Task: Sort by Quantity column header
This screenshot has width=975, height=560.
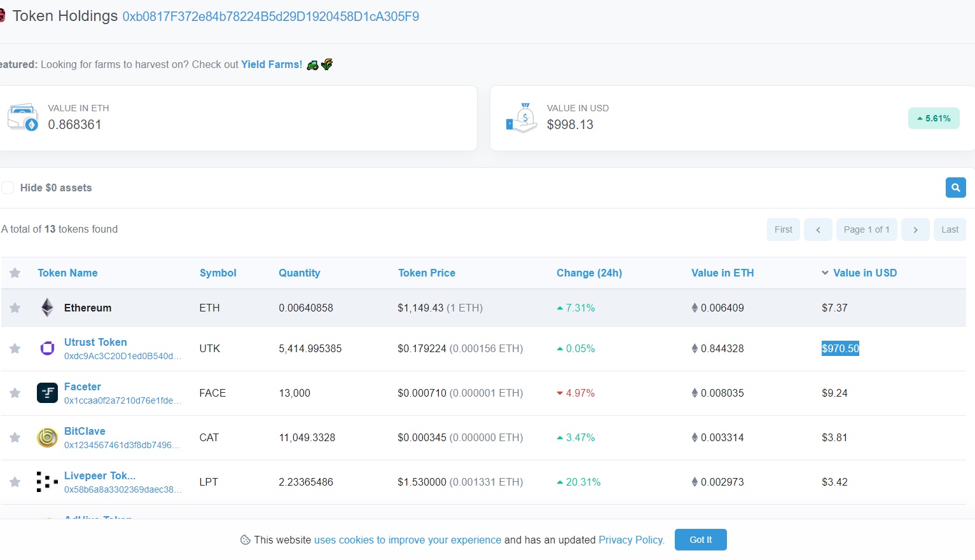Action: tap(300, 273)
